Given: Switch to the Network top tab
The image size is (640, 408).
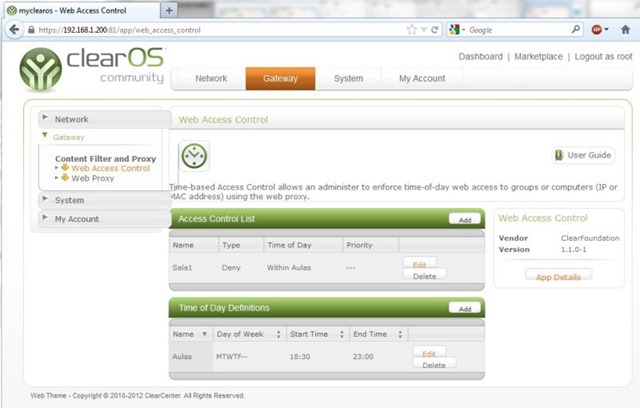Looking at the screenshot, I should [x=211, y=78].
